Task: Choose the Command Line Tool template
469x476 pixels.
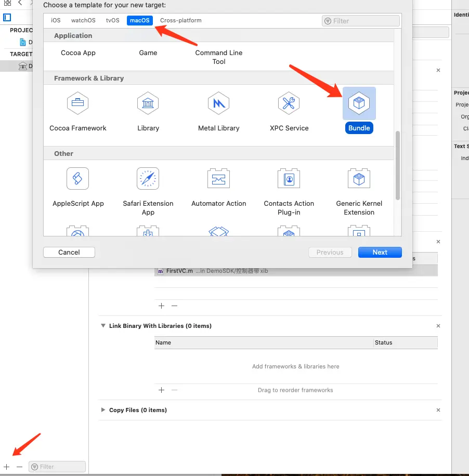Action: click(x=219, y=57)
